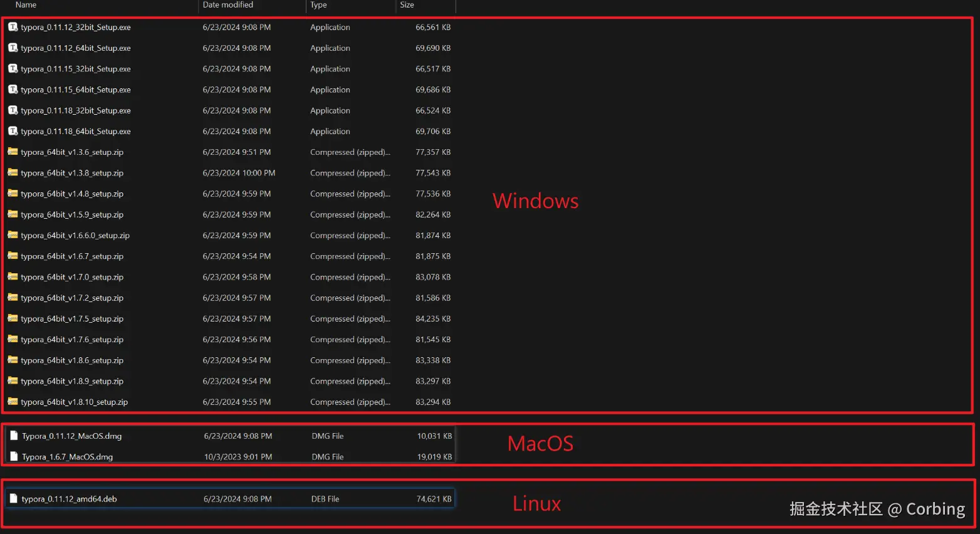Select file name typora_64bit_v1.8.9_setup.zip

(72, 381)
